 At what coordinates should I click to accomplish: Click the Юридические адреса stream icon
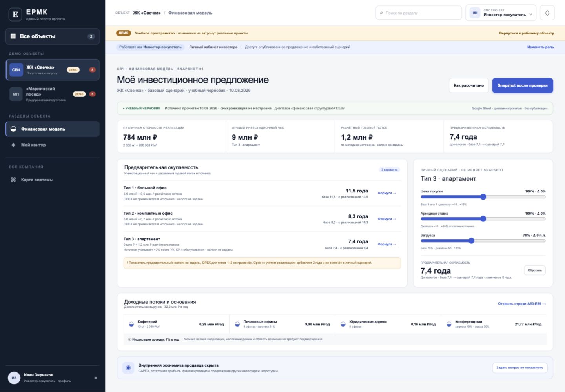[343, 324]
